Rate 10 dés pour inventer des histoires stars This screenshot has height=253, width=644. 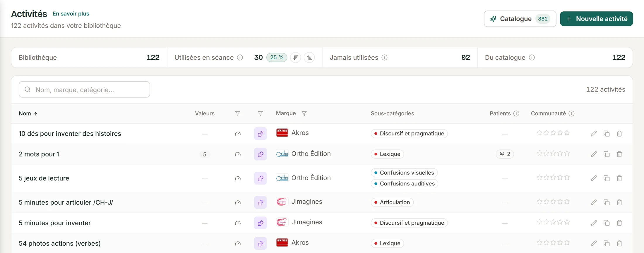click(x=553, y=133)
